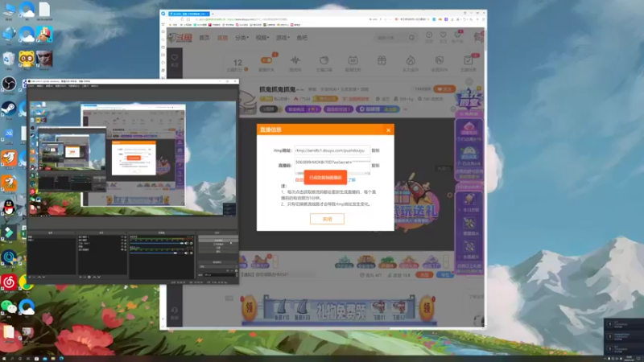Open settings gear of second OBS mixer channel

click(x=192, y=253)
